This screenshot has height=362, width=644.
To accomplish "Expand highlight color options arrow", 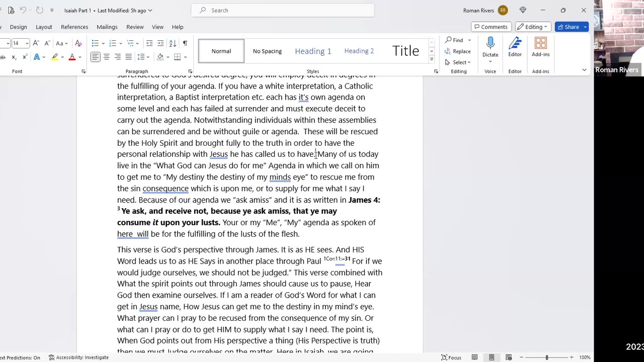I will click(x=62, y=57).
